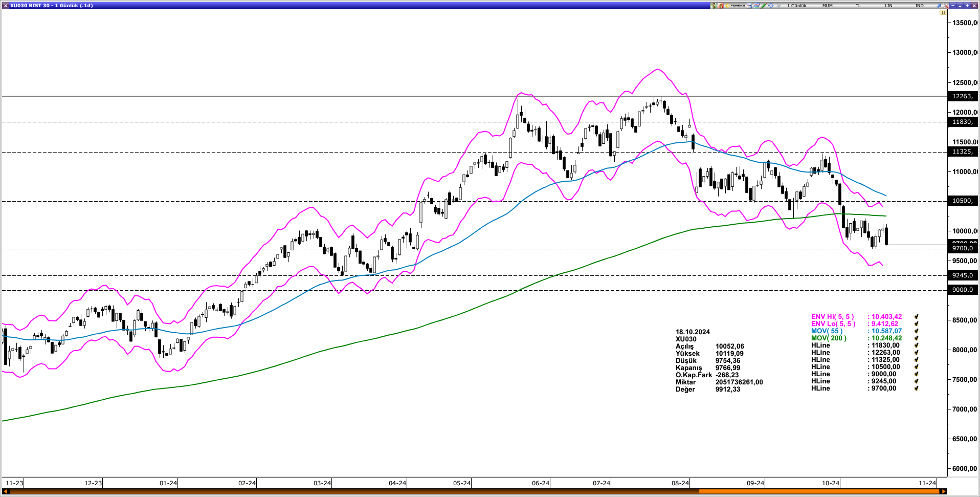Click the blue four-arrow move icon

coord(771,6)
